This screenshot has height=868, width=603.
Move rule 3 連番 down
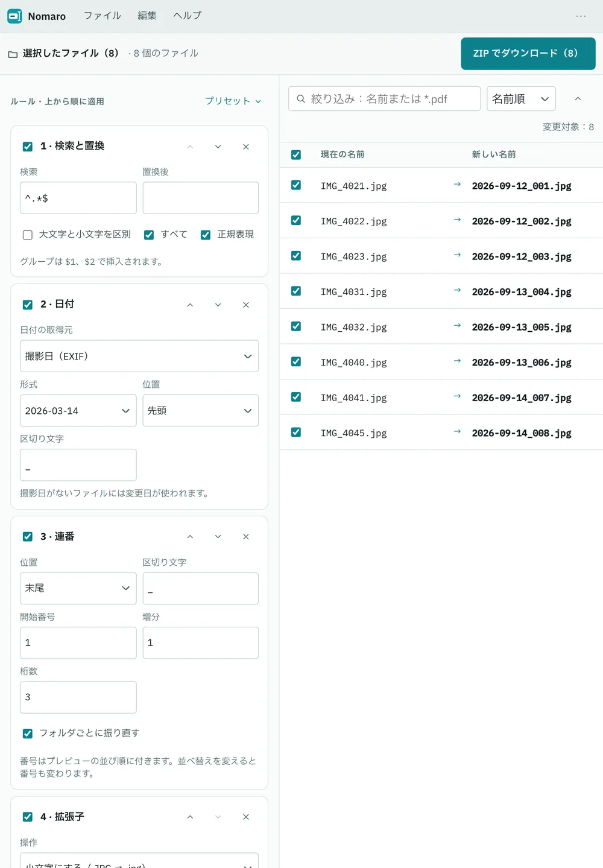(218, 537)
